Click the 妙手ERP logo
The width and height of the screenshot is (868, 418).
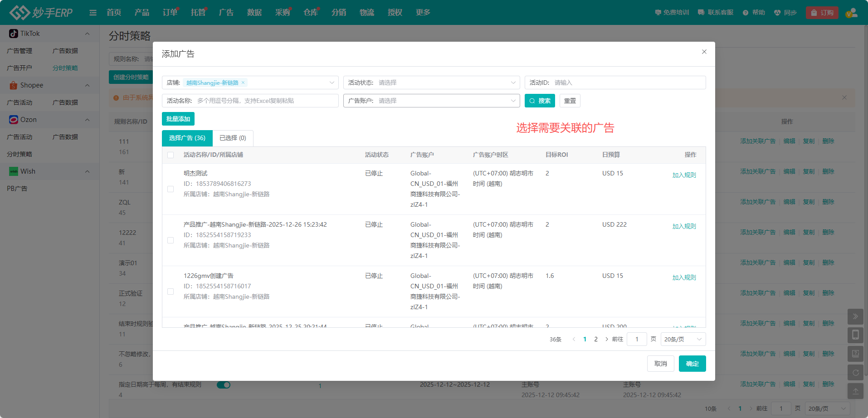click(x=41, y=13)
